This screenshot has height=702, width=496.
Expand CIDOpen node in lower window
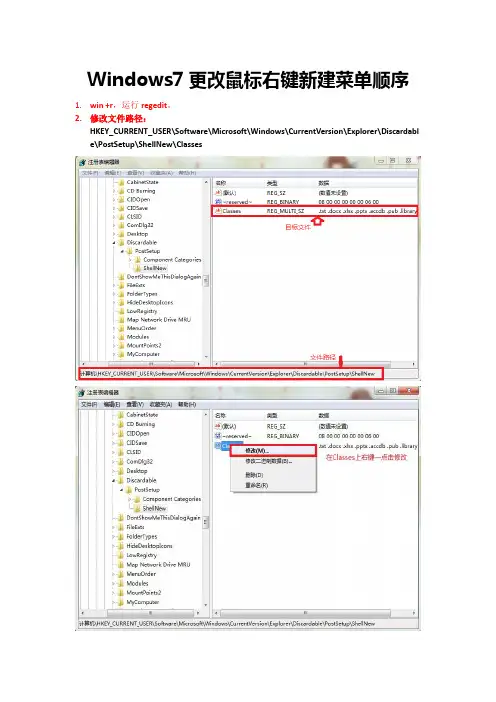click(x=114, y=433)
